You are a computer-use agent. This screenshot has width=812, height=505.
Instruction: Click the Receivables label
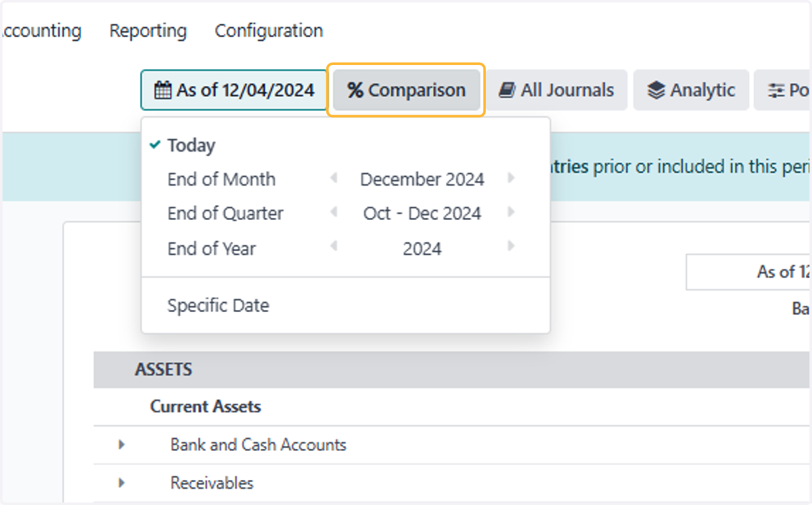click(212, 483)
